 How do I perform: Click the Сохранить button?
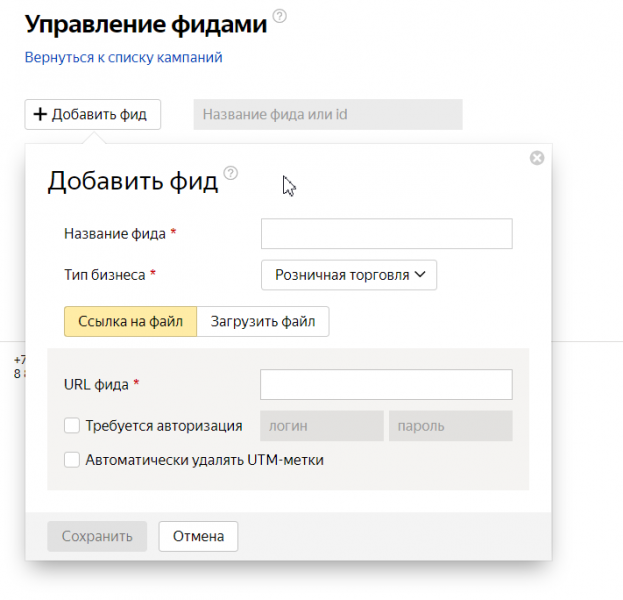[x=97, y=536]
